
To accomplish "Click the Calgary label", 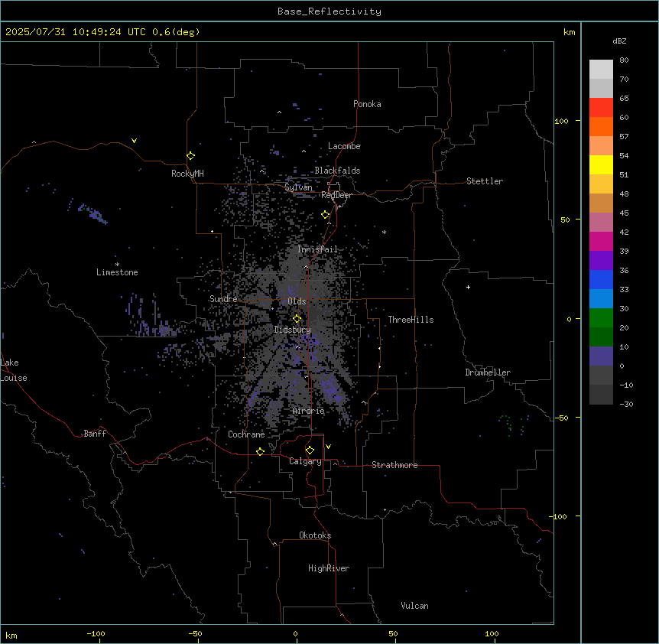I will (x=305, y=461).
